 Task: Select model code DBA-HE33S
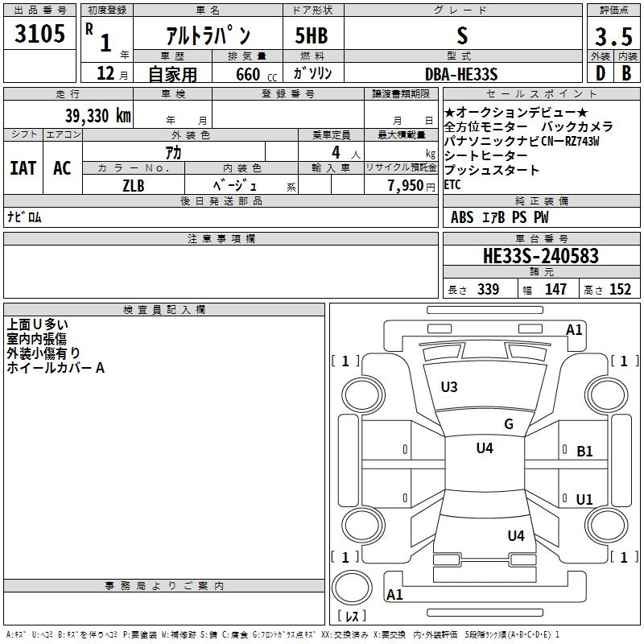[x=461, y=74]
